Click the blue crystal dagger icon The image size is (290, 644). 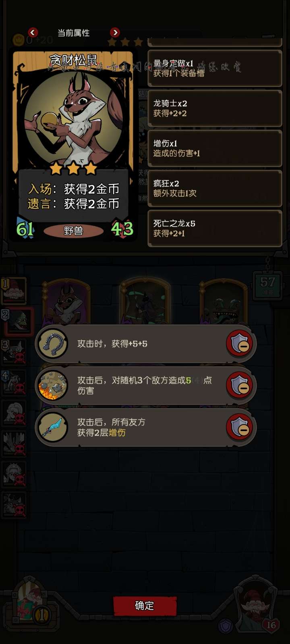(x=52, y=427)
